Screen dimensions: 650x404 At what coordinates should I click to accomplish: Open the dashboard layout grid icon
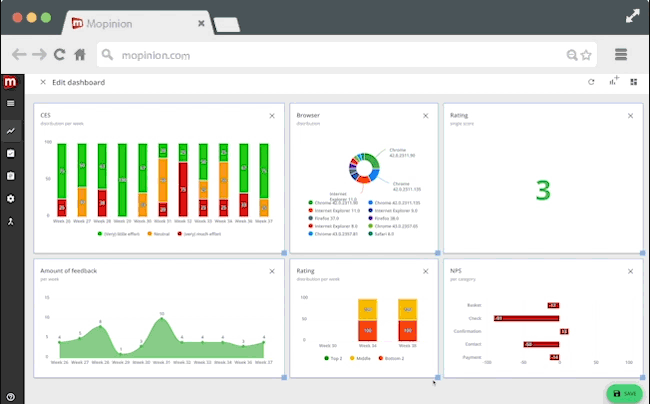633,82
